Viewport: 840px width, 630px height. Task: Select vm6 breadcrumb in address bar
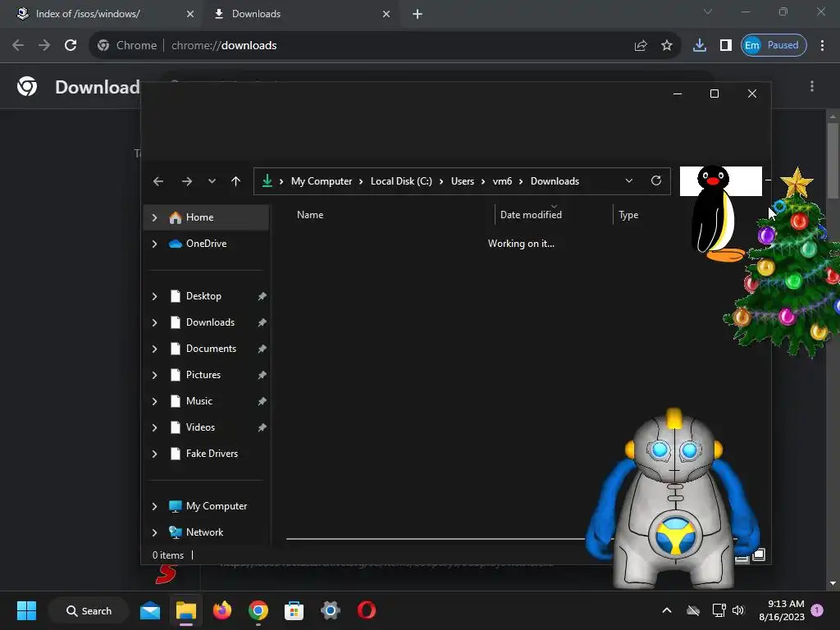(502, 181)
